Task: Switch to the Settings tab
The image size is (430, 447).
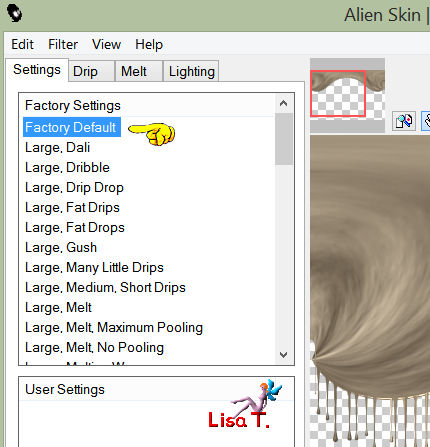Action: tap(37, 70)
